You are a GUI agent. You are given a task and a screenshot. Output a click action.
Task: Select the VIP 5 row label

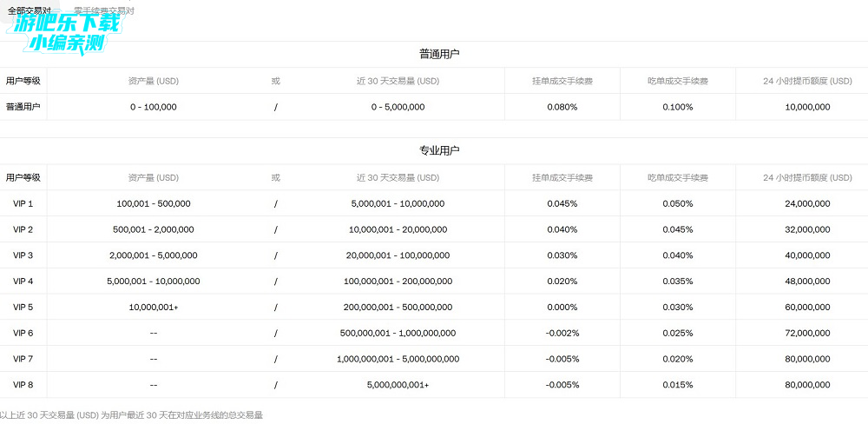click(x=23, y=307)
